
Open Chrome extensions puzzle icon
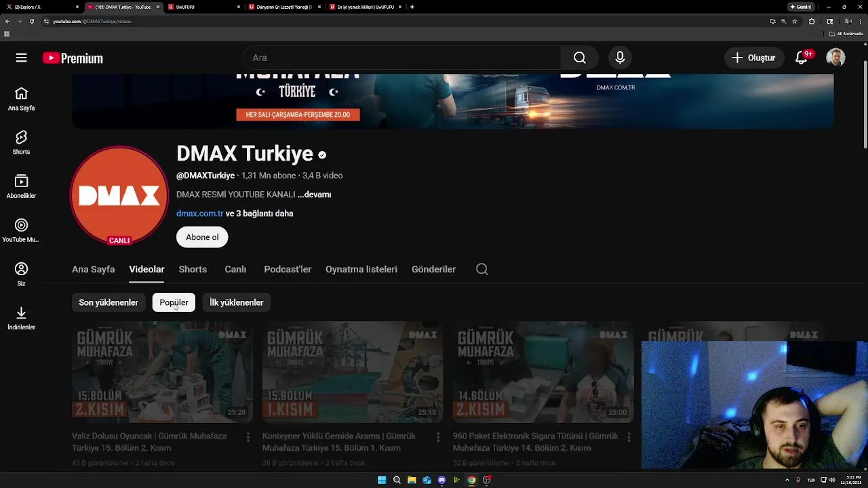(x=812, y=21)
